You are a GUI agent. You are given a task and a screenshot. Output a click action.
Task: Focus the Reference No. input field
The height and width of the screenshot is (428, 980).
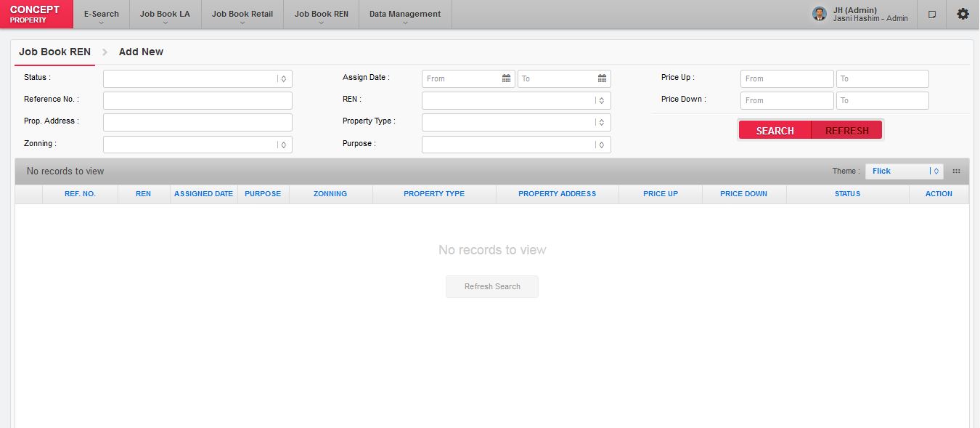197,100
